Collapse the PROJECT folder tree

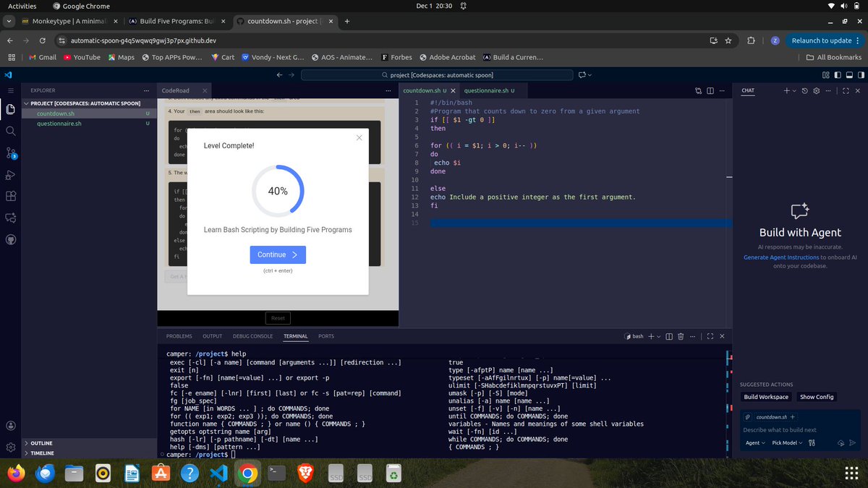pyautogui.click(x=89, y=103)
